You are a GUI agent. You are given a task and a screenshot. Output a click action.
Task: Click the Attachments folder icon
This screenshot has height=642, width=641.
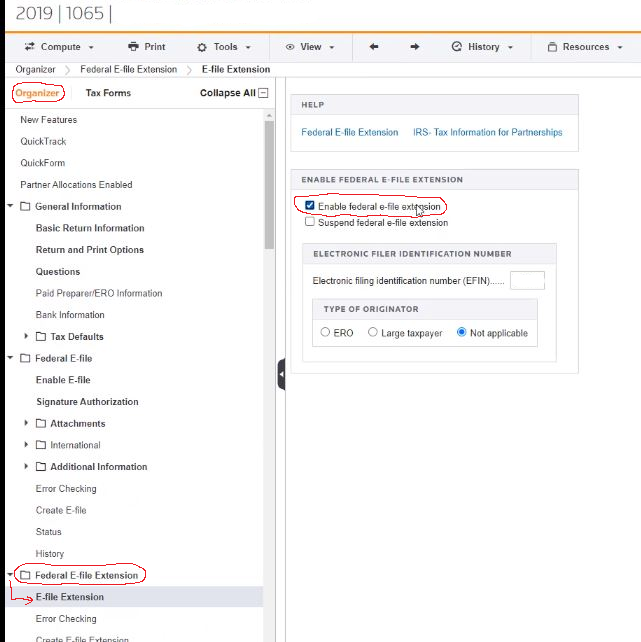coord(41,423)
